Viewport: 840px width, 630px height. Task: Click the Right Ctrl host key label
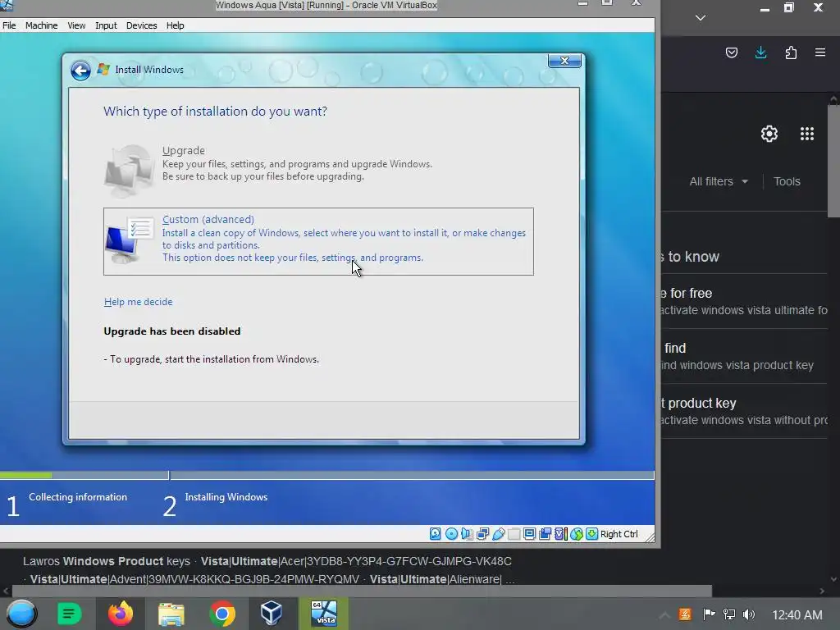pyautogui.click(x=619, y=533)
